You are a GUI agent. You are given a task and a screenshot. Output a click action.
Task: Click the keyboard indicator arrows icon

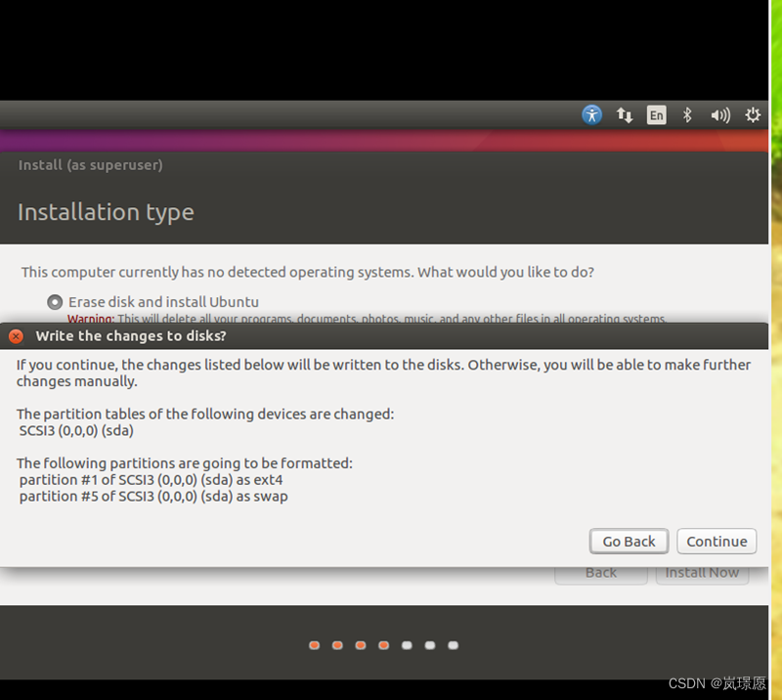(625, 114)
